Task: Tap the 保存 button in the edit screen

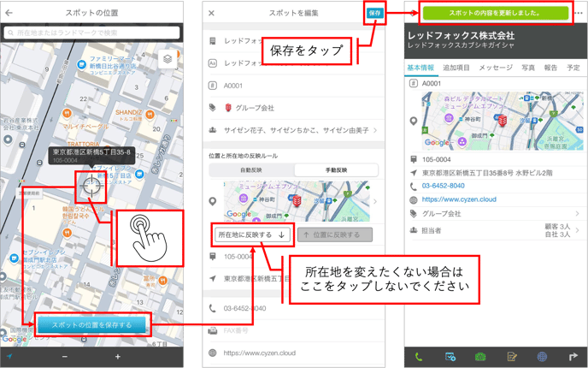Action: click(x=374, y=13)
